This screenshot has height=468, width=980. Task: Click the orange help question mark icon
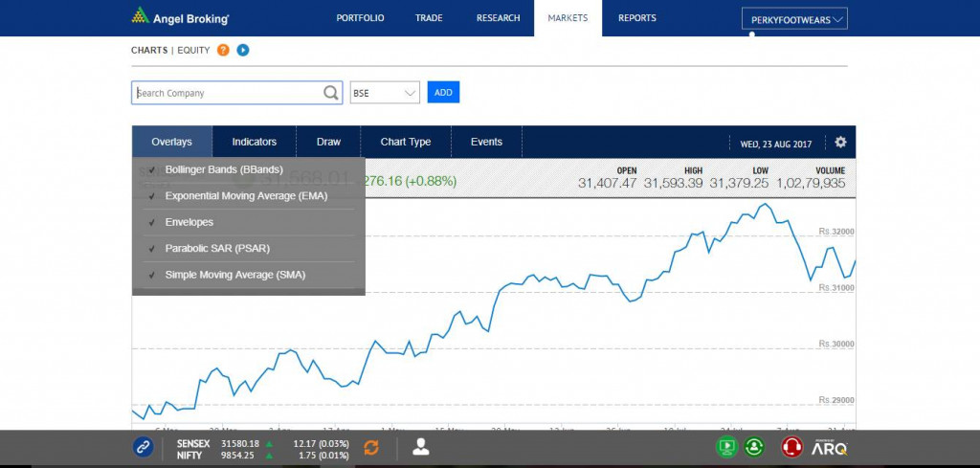(x=223, y=50)
